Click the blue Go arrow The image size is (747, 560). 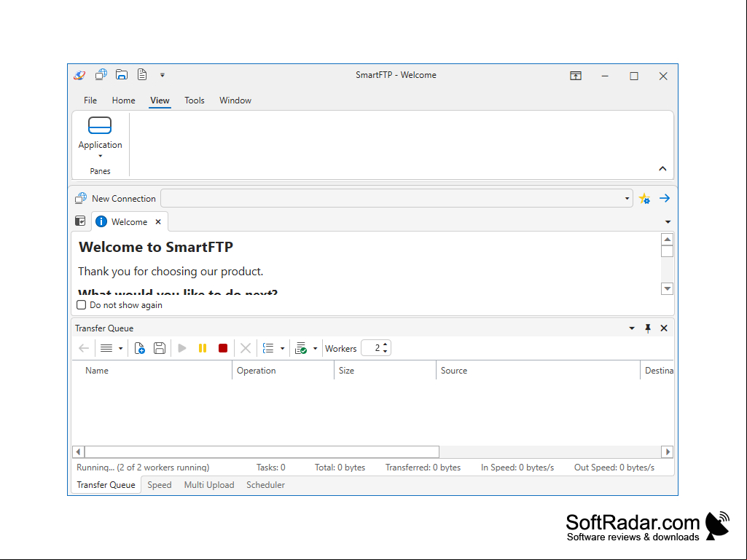click(x=665, y=198)
